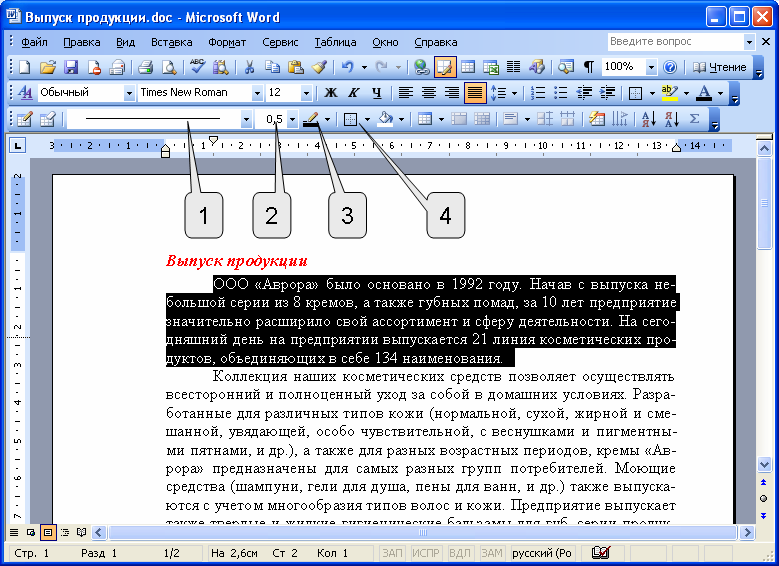Click the tab stop type selector
Screen dimensions: 779x566
coord(17,146)
